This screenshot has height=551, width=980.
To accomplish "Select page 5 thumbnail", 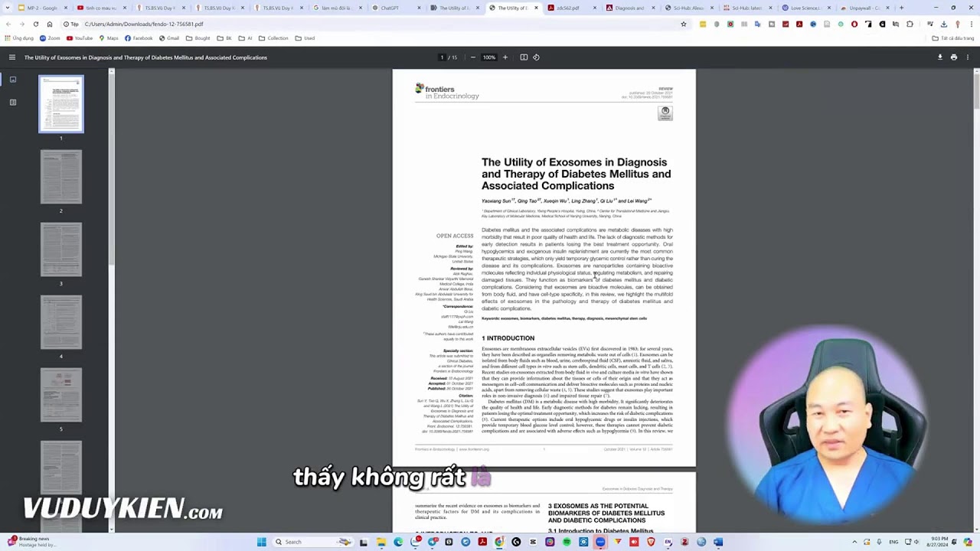I will tap(61, 395).
